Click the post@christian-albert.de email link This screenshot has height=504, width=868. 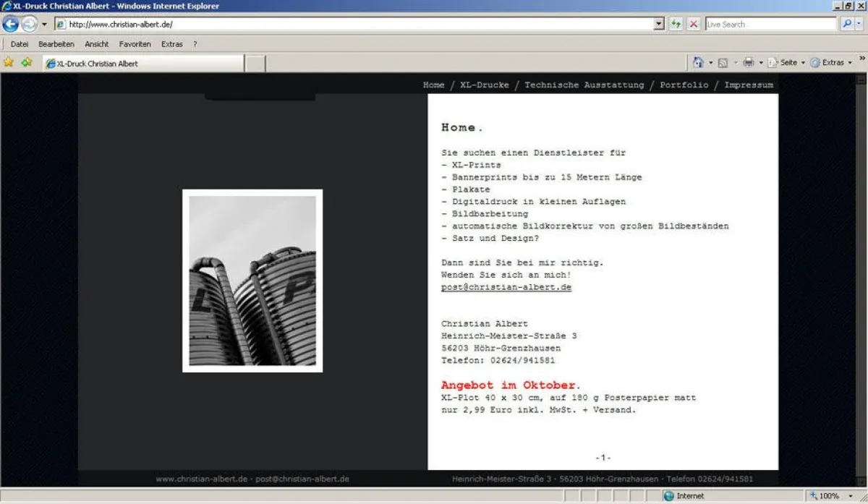click(x=506, y=286)
